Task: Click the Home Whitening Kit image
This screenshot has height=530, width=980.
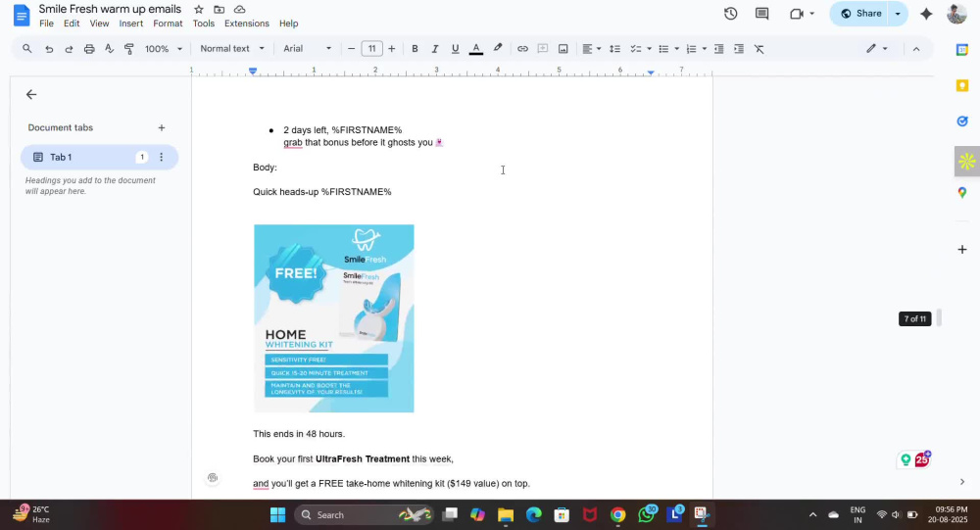Action: coord(334,318)
